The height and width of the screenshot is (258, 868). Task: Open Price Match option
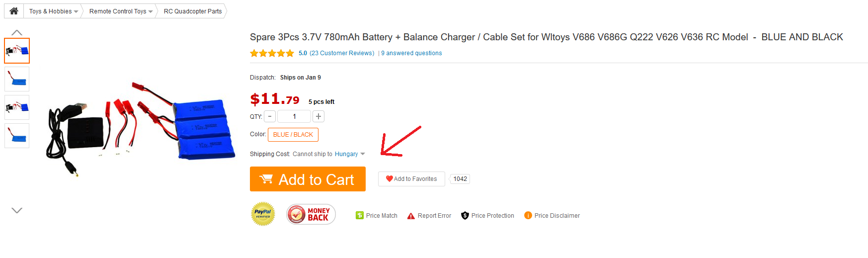click(x=377, y=216)
